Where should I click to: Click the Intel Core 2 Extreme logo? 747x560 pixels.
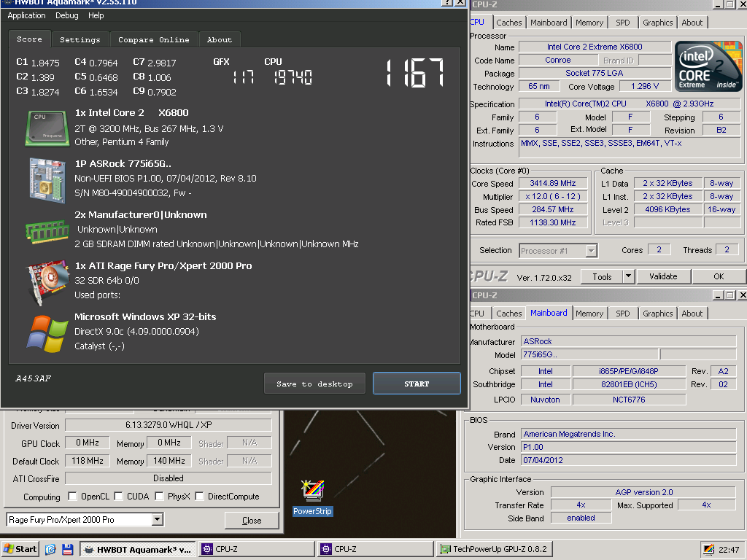[708, 66]
